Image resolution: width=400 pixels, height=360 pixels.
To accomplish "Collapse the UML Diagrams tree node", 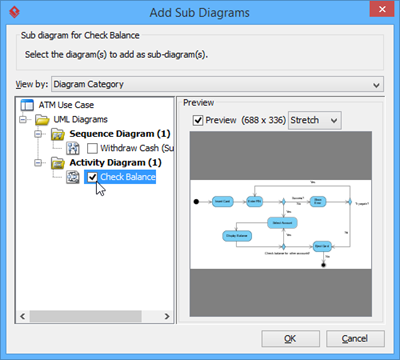I will (23, 119).
